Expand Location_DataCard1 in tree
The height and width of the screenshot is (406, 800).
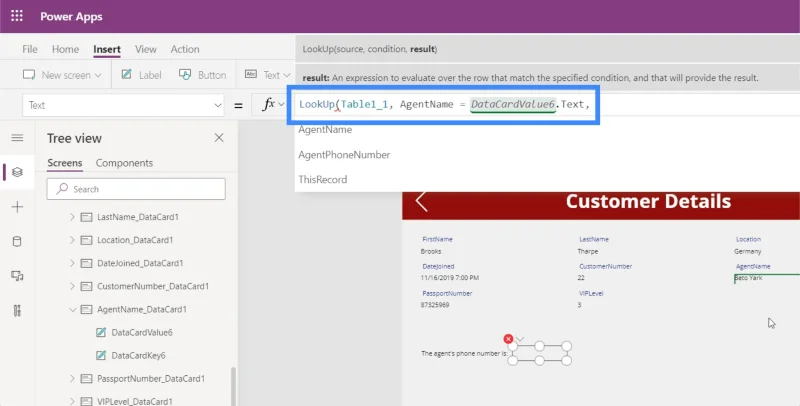point(72,240)
